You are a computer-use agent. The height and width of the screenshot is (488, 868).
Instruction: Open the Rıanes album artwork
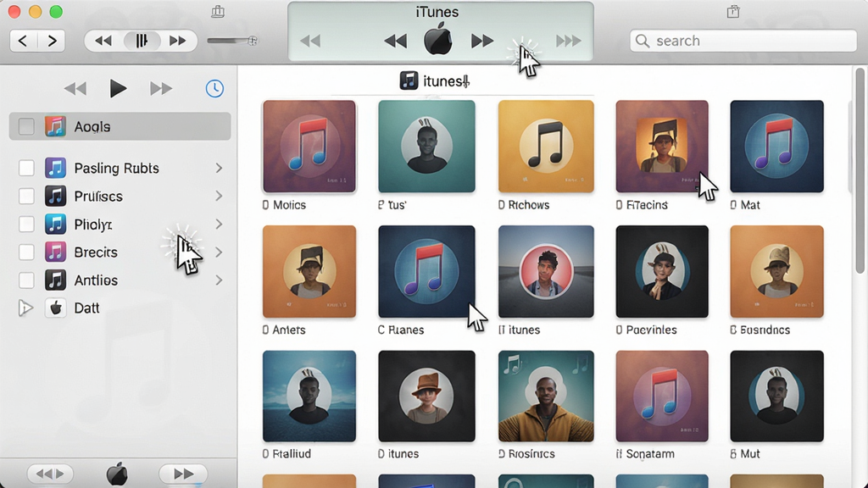[427, 272]
